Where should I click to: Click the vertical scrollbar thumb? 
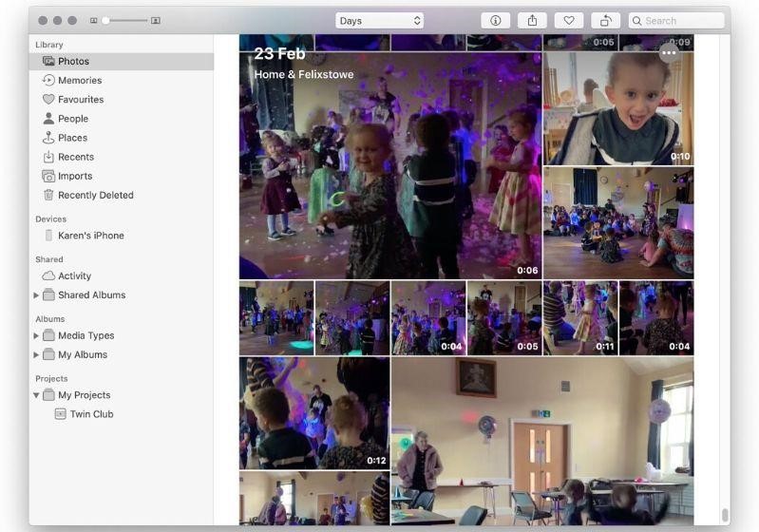click(725, 515)
